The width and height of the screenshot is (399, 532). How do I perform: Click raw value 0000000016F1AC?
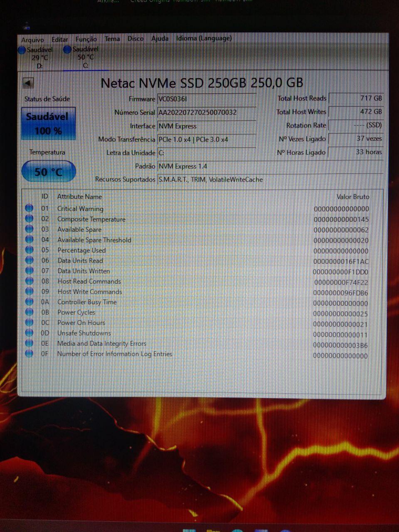pos(341,261)
